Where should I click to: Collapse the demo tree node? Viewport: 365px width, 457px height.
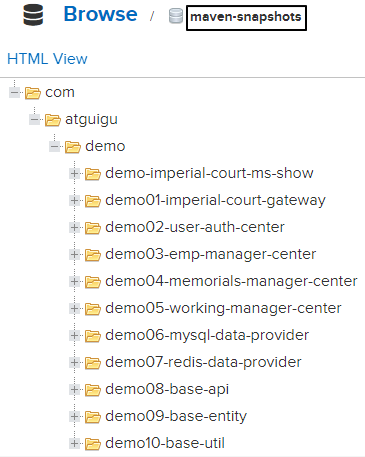(x=54, y=147)
